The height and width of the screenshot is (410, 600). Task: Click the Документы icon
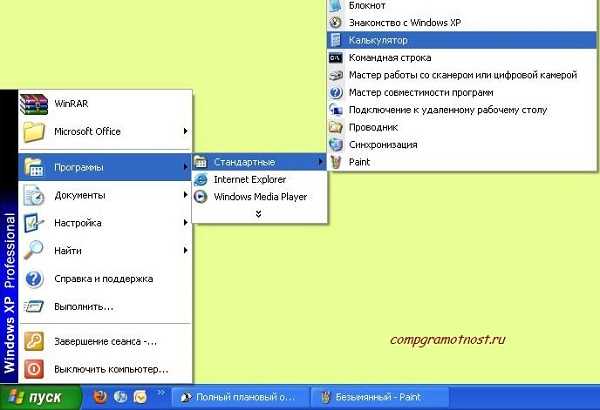pos(34,195)
